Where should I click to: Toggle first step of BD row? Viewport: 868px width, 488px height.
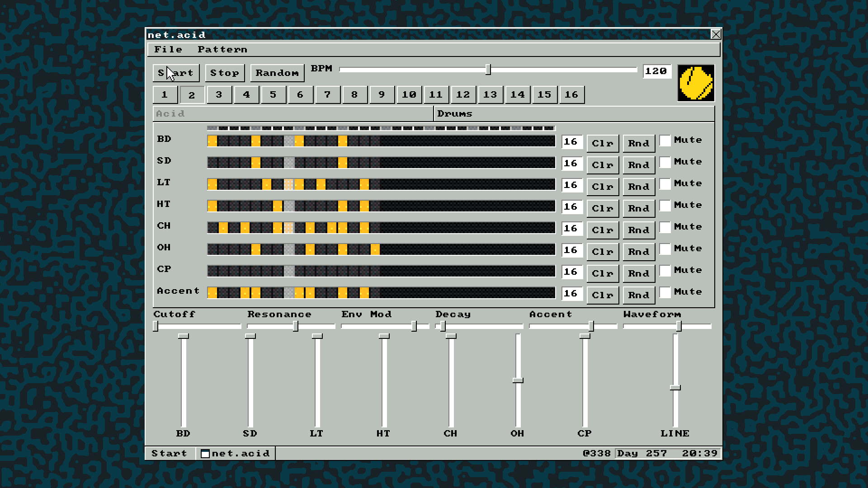coord(212,141)
